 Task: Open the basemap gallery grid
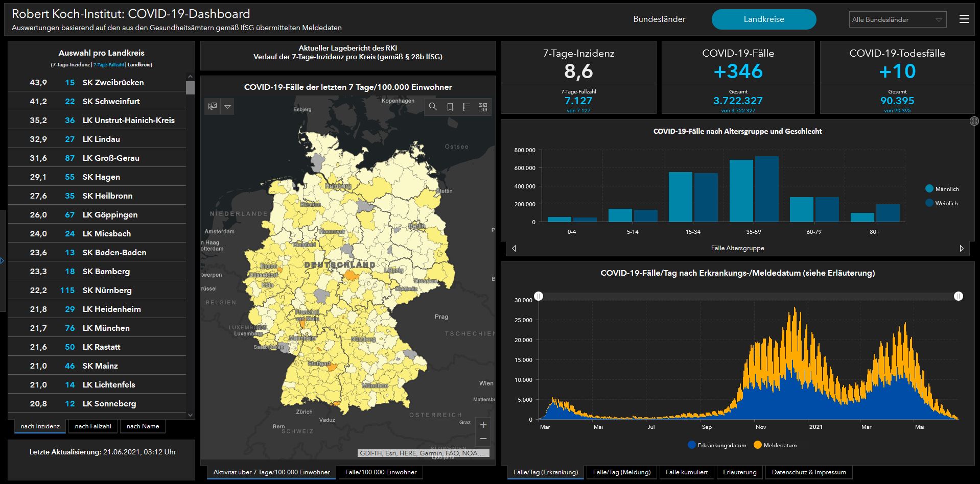pos(483,107)
